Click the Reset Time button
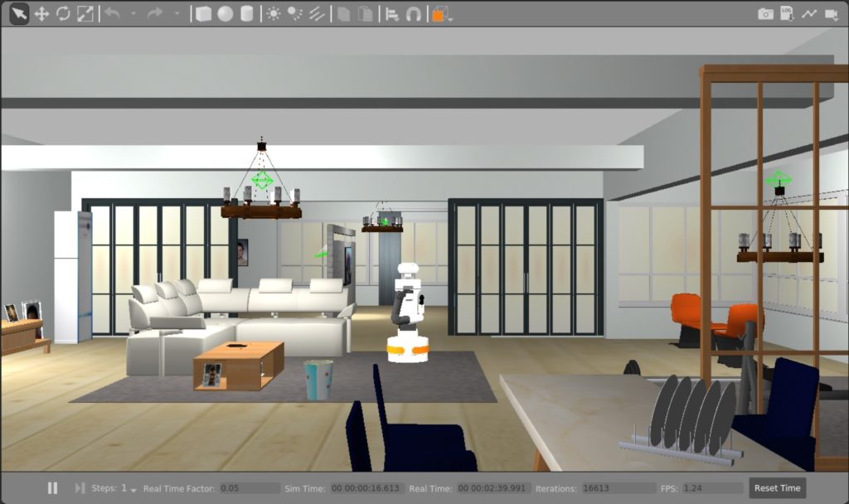Screen dimensions: 849x504 pyautogui.click(x=777, y=488)
